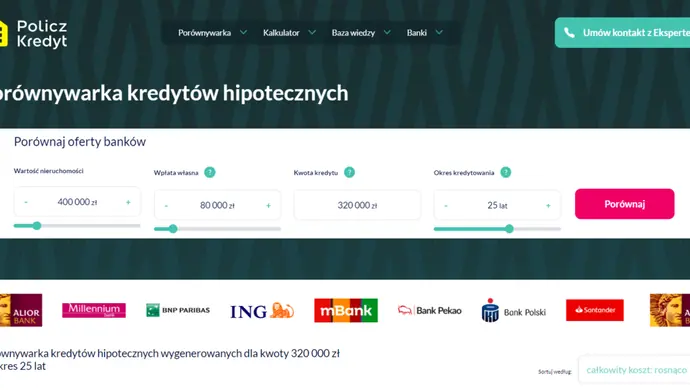Click the 320 000 zł loan amount field
Viewport: 690px width, 390px height.
[357, 205]
